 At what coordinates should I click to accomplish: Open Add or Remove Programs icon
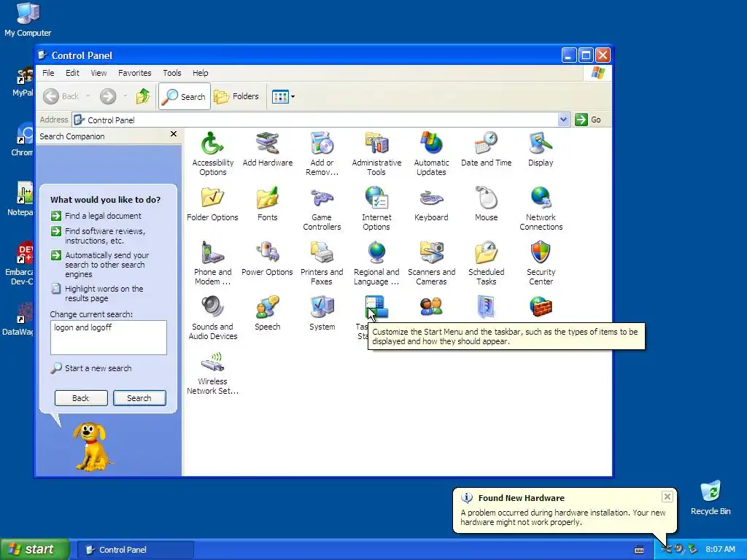(x=322, y=153)
